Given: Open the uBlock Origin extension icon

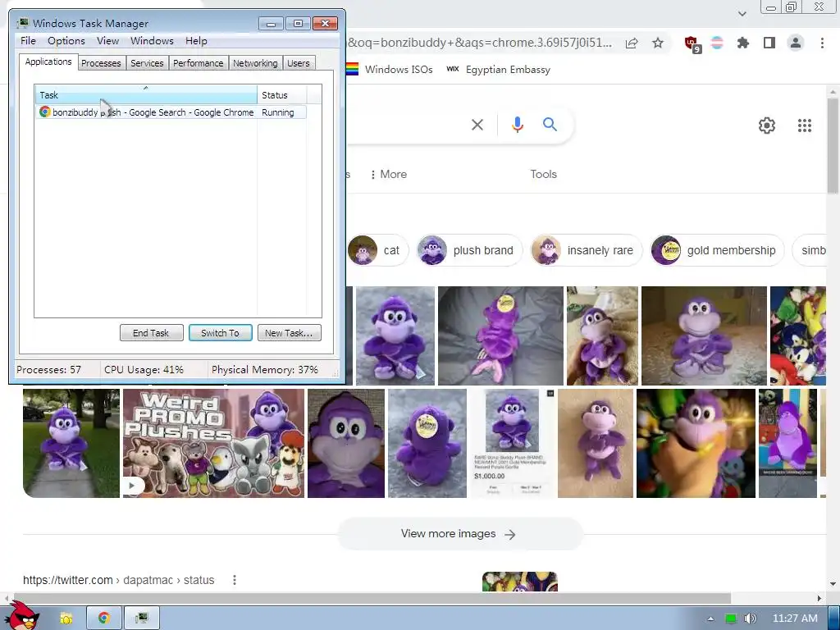Looking at the screenshot, I should tap(692, 44).
